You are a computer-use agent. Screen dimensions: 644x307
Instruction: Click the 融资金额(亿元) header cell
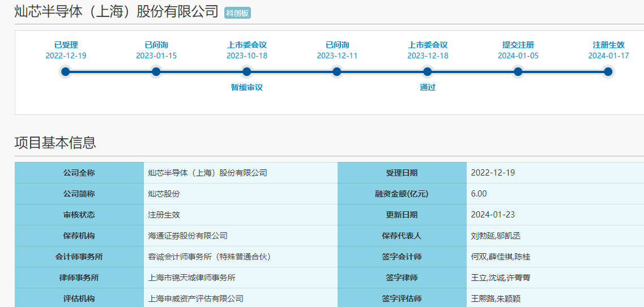[x=402, y=194]
